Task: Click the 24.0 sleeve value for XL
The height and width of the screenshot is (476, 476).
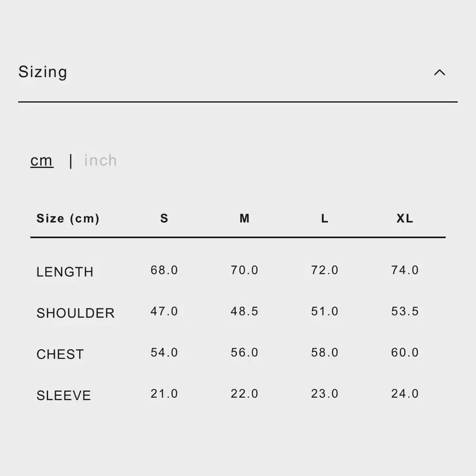Action: click(405, 394)
